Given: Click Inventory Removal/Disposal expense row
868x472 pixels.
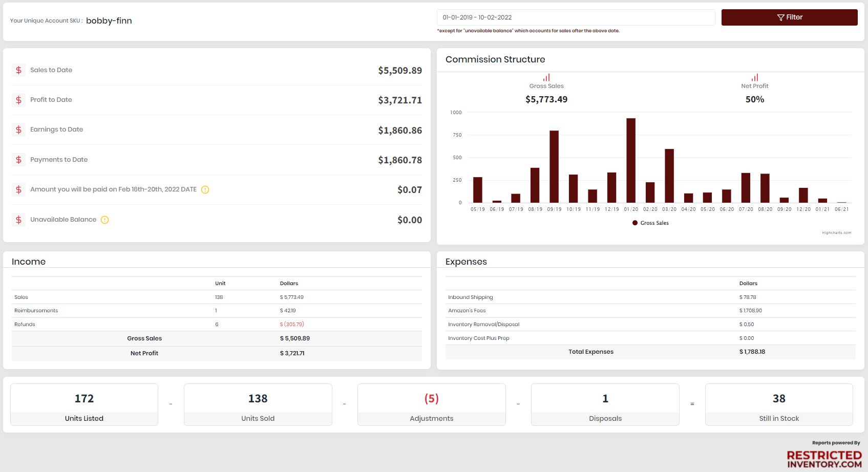Looking at the screenshot, I should (650, 325).
